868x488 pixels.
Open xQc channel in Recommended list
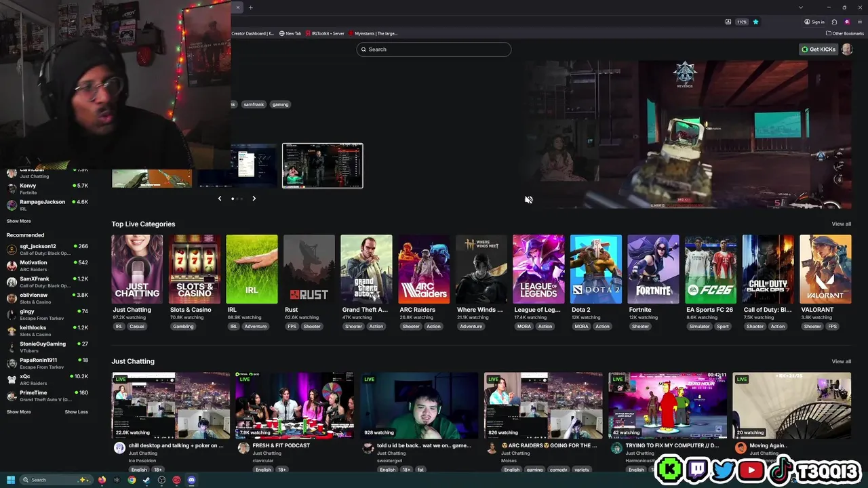47,379
